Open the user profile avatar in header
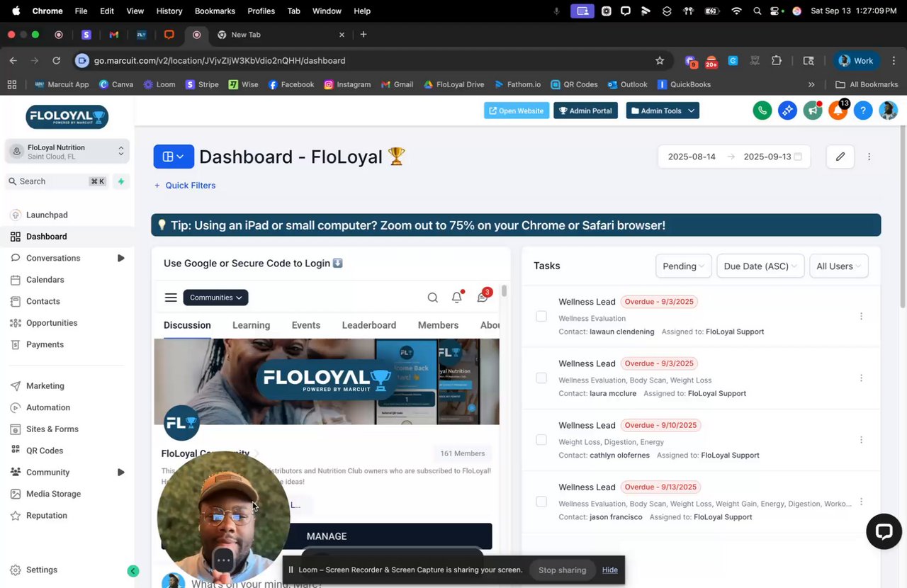Image resolution: width=907 pixels, height=588 pixels. 888,111
